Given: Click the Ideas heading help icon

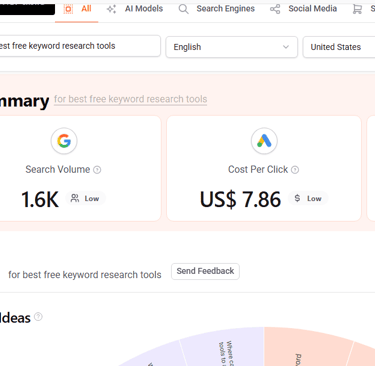Looking at the screenshot, I should pyautogui.click(x=38, y=316).
